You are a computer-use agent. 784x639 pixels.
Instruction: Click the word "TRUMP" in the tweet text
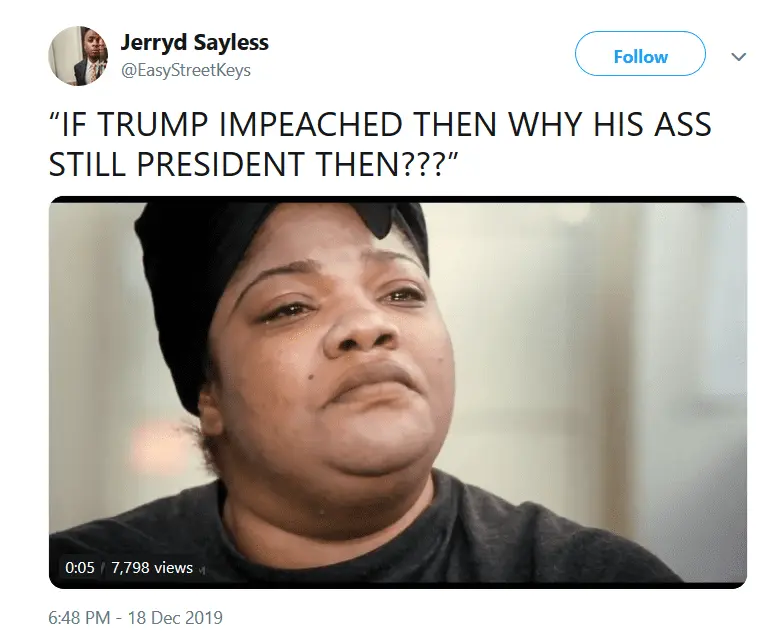coord(152,124)
